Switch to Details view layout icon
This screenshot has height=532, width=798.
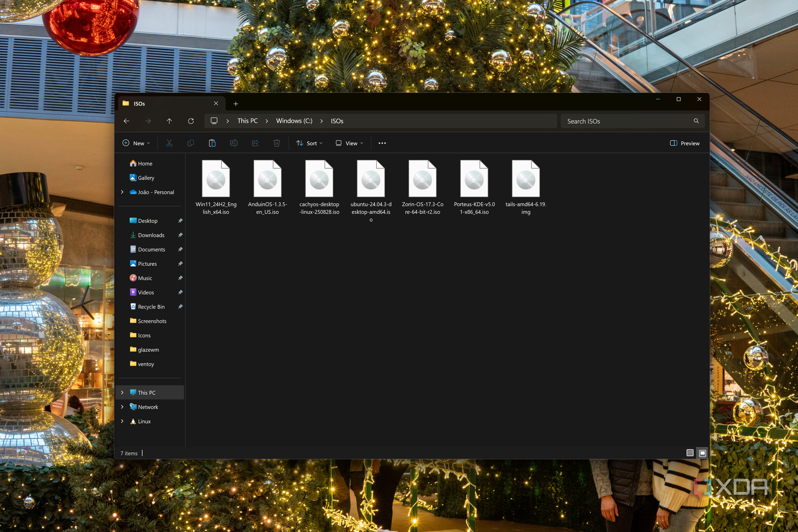click(690, 453)
